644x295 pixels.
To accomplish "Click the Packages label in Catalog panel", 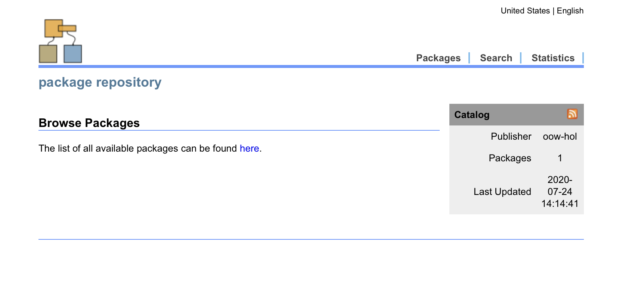I will (x=510, y=158).
